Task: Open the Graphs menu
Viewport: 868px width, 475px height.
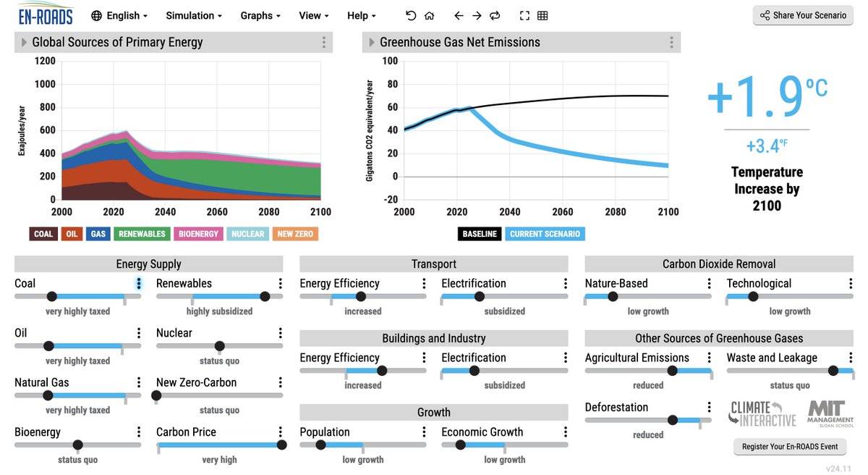Action: [260, 15]
